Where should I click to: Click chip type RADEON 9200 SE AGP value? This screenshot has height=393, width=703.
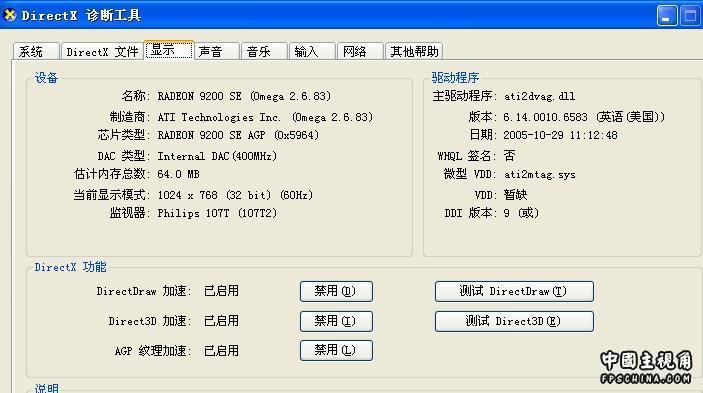click(238, 135)
